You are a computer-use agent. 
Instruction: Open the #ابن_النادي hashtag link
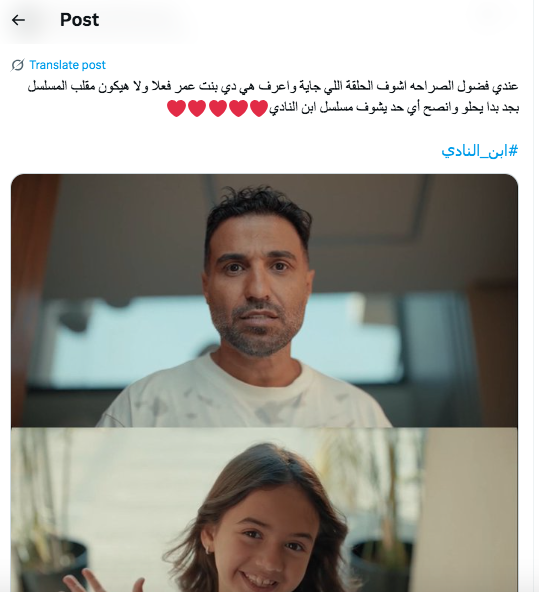click(480, 151)
